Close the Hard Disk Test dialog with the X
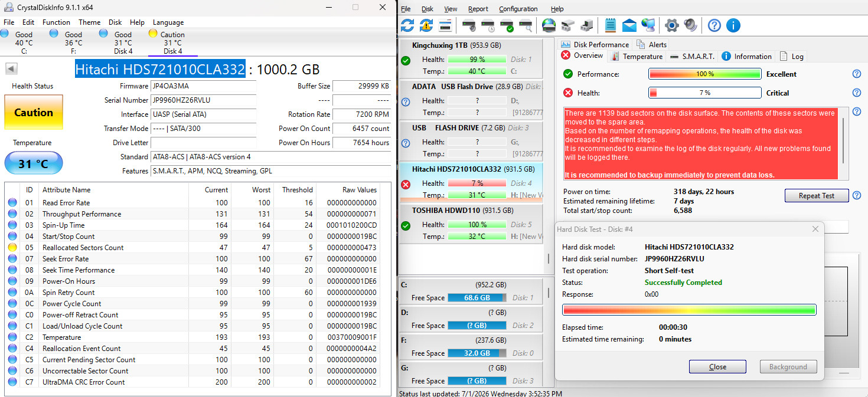The width and height of the screenshot is (868, 397). coord(815,229)
